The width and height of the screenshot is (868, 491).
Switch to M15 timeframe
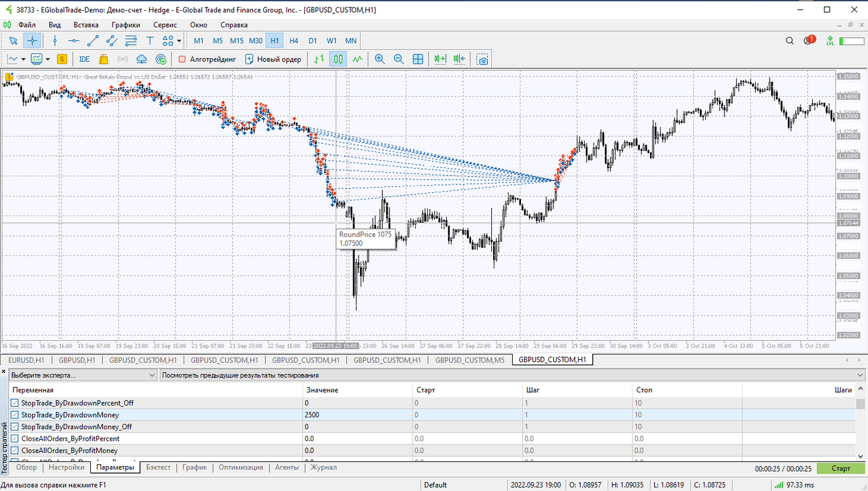point(236,40)
